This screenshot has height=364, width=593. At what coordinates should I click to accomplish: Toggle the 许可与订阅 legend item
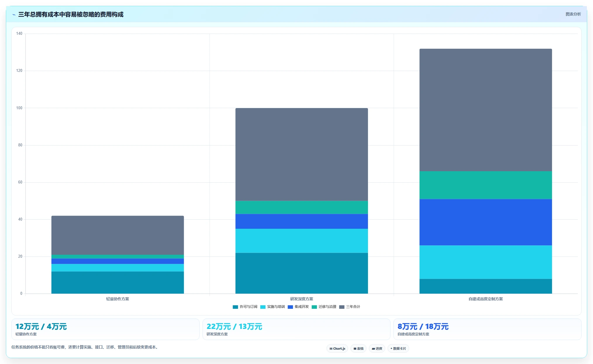[245, 307]
